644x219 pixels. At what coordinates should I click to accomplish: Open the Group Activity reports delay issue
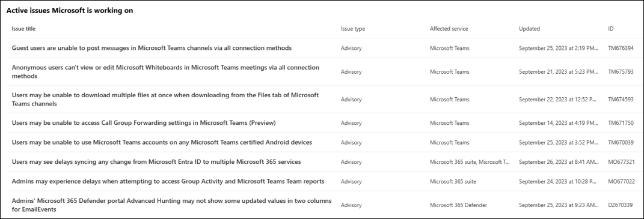[x=168, y=181]
